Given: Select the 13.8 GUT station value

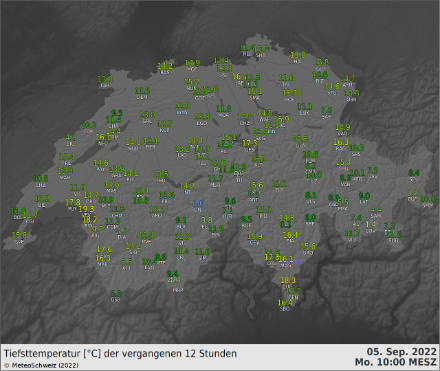Looking at the screenshot, I should 321,62.
